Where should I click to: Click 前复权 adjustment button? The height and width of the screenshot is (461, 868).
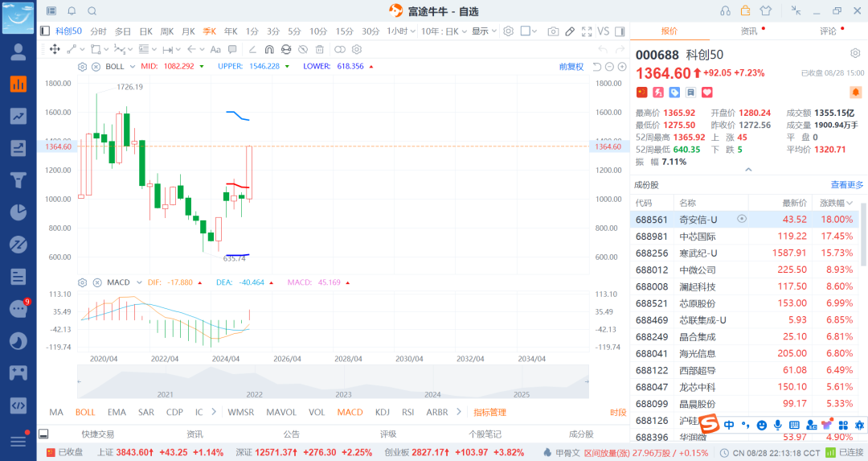pyautogui.click(x=571, y=67)
